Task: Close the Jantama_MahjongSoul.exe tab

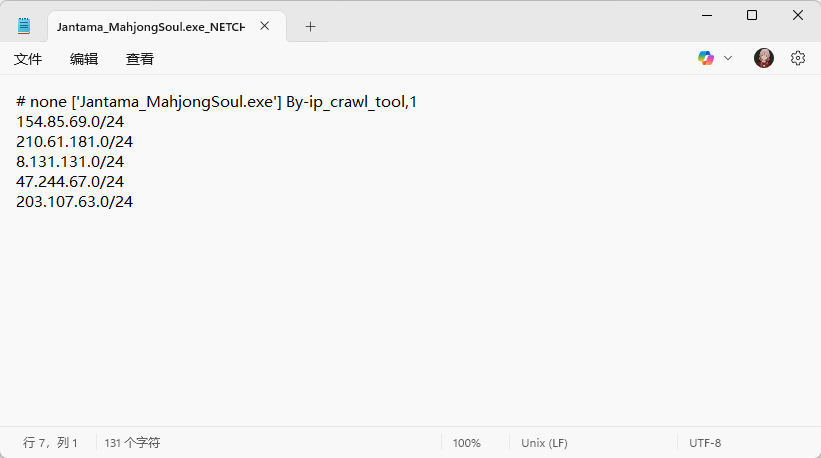Action: pyautogui.click(x=264, y=26)
